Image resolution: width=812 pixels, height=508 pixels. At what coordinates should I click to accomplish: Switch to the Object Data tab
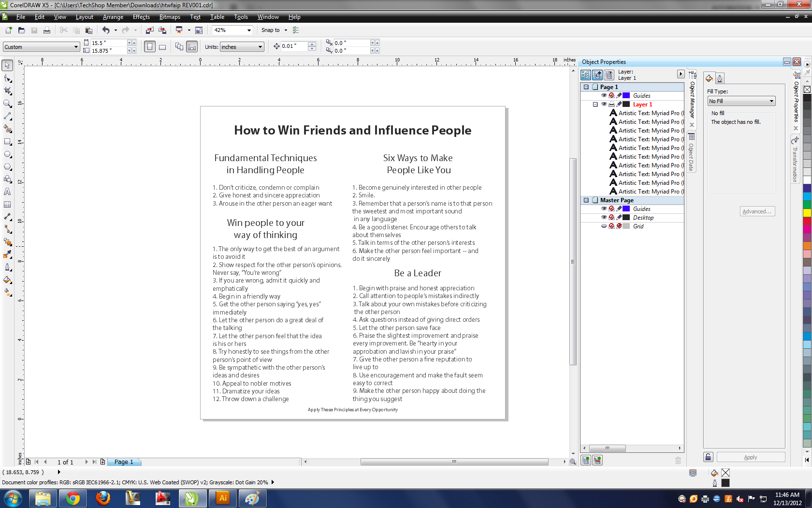pos(692,157)
